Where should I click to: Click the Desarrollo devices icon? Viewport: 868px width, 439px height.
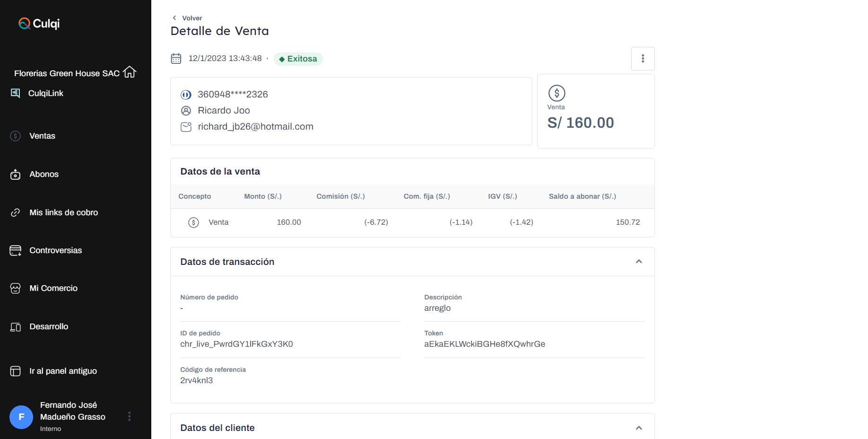tap(16, 327)
